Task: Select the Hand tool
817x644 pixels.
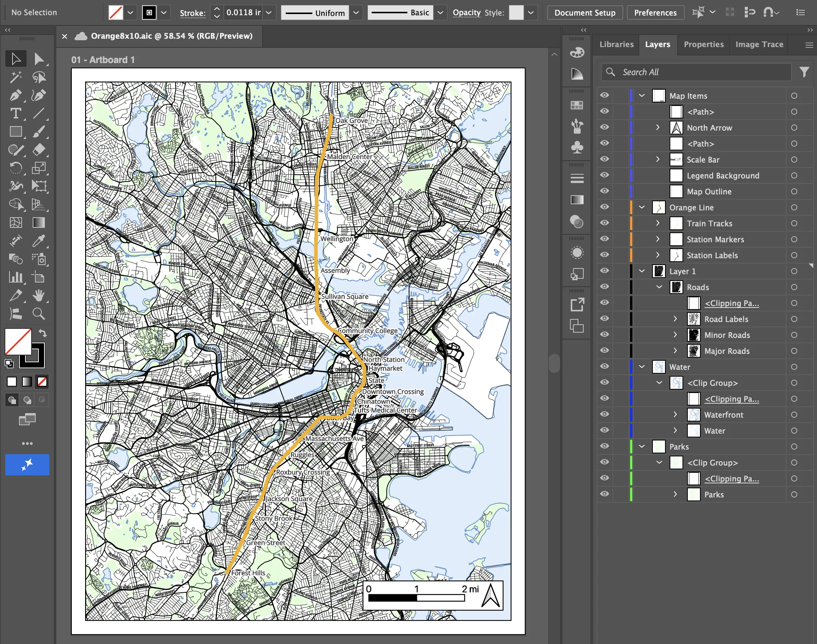Action: (x=39, y=295)
